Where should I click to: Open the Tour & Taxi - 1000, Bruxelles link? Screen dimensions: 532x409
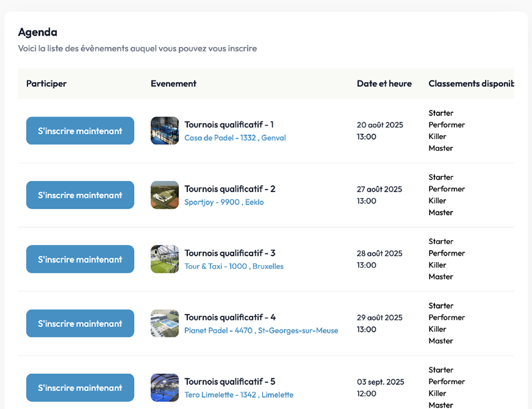pyautogui.click(x=233, y=266)
